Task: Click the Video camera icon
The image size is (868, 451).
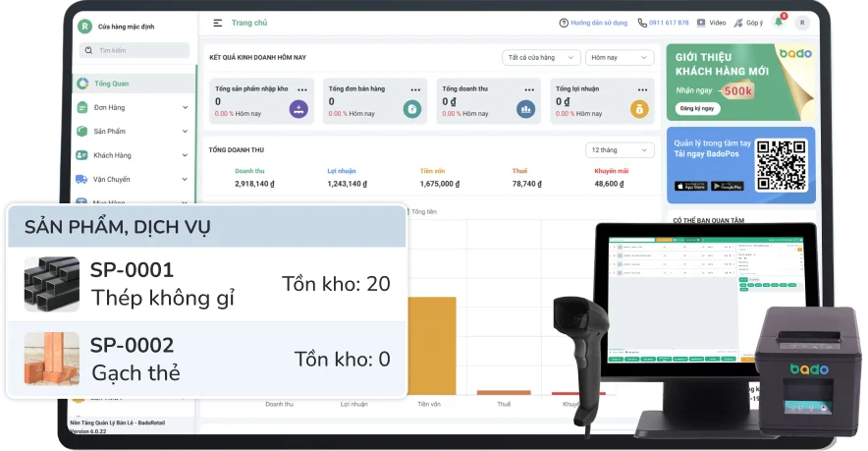Action: click(x=701, y=23)
